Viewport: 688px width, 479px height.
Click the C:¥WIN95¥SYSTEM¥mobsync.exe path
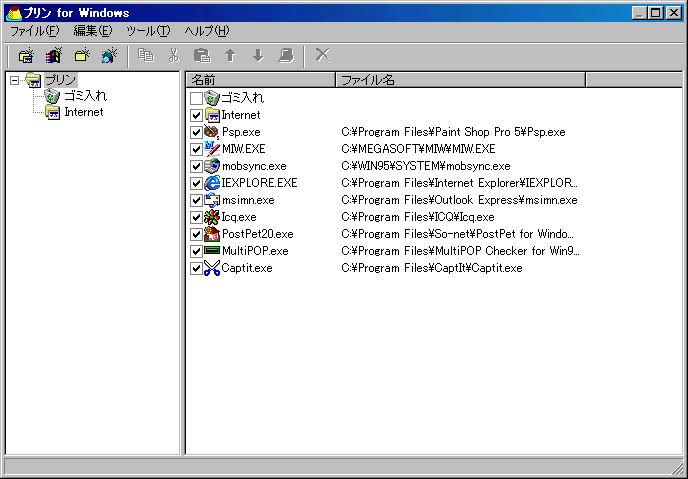click(x=426, y=166)
